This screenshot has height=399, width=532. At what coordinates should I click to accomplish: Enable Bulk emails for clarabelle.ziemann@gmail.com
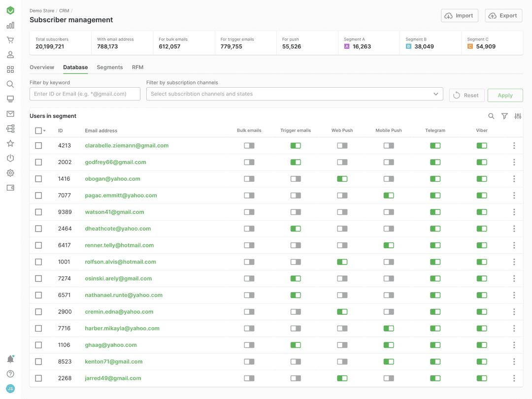(249, 146)
